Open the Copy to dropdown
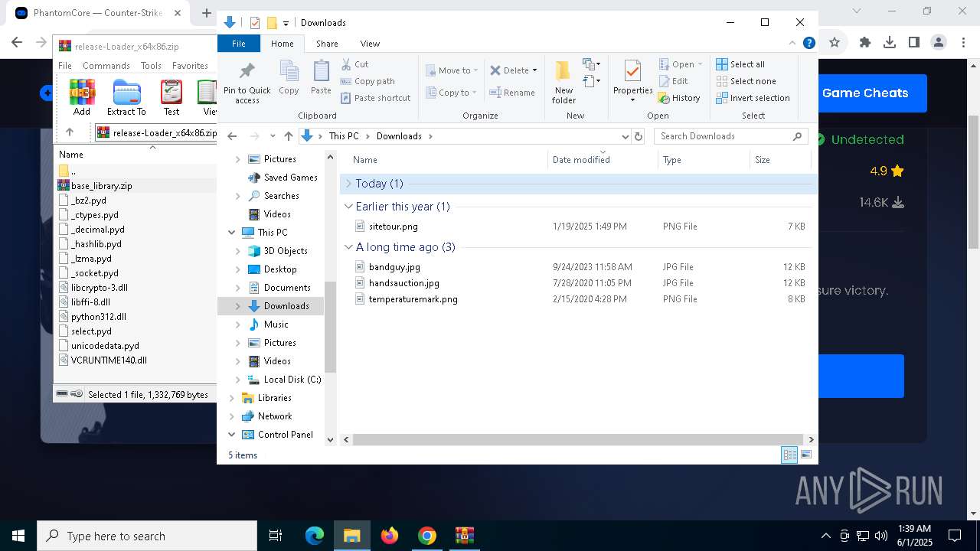Screen dimensions: 980x551 452,93
